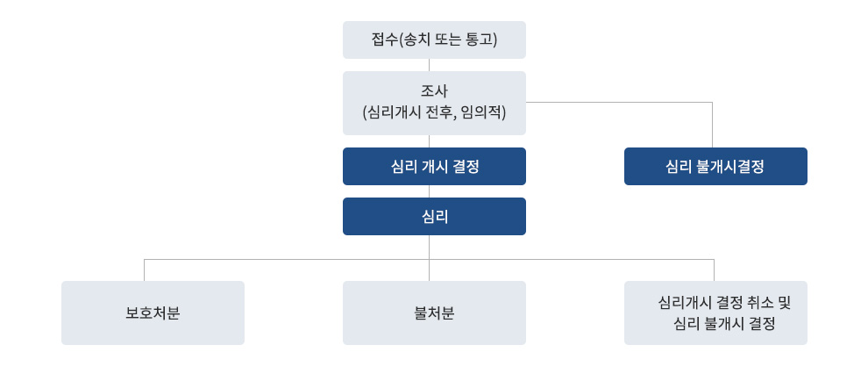Click connector between 심리 개시 결정 and 심리
Screen dimensions: 868x381
click(430, 191)
